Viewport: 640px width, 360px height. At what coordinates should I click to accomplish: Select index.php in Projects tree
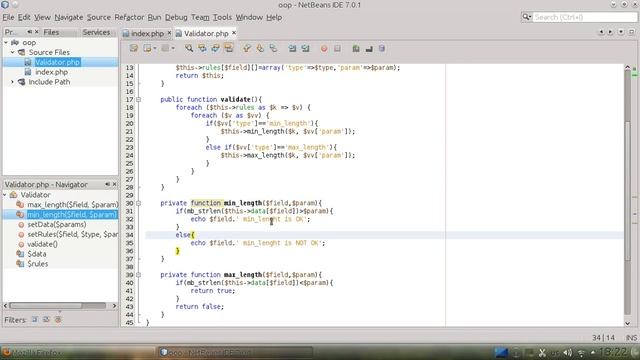[x=51, y=72]
